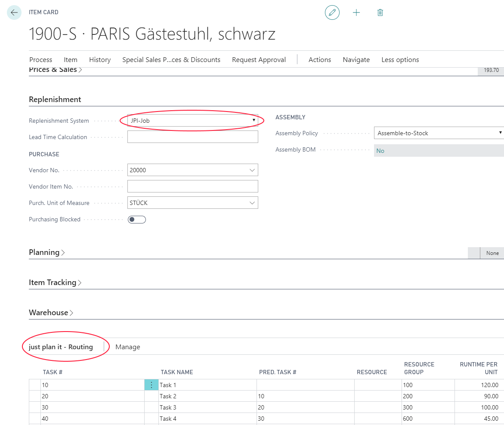Expand the Planning section
Image resolution: width=504 pixels, height=425 pixels.
pos(47,252)
